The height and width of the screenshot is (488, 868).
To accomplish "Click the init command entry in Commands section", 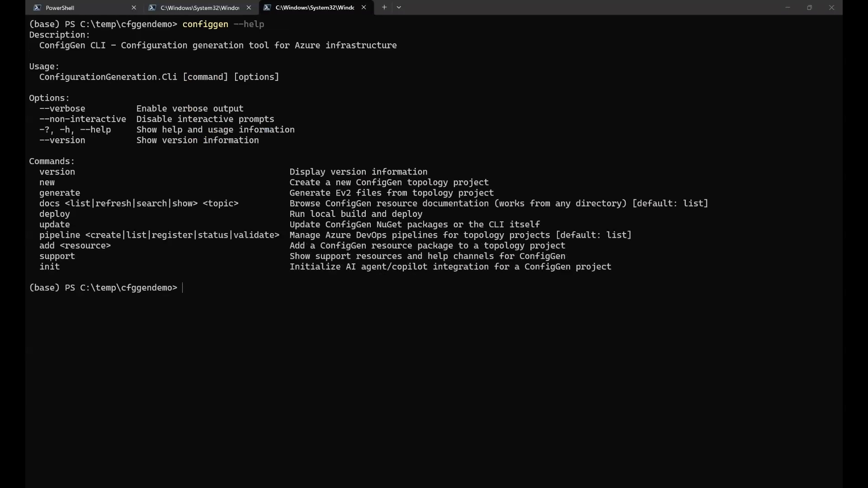I will click(49, 267).
